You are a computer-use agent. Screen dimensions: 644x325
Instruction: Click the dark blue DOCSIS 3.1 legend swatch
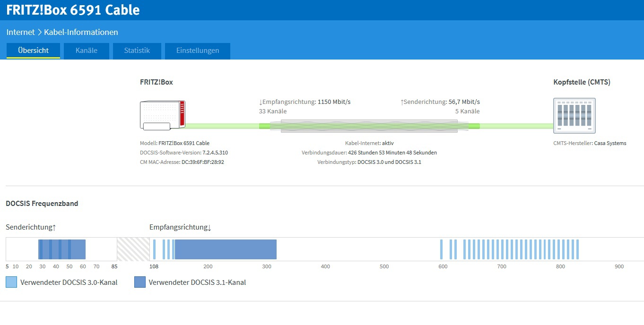click(x=140, y=282)
